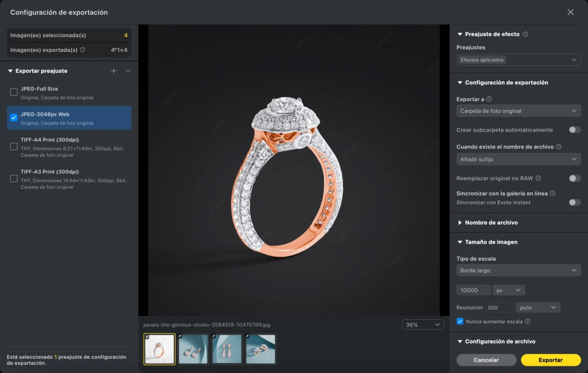The height and width of the screenshot is (373, 588).
Task: Open the Efectos aplicados presets dropdown
Action: [x=518, y=60]
